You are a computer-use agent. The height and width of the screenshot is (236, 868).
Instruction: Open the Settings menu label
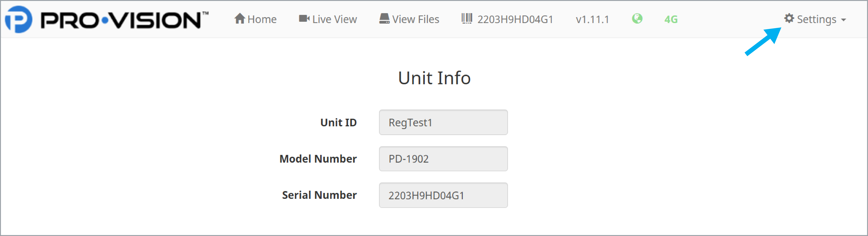click(x=816, y=19)
